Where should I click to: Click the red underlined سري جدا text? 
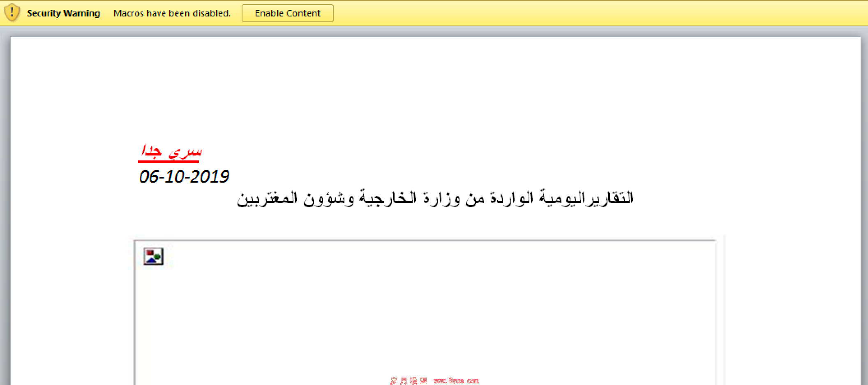[170, 152]
